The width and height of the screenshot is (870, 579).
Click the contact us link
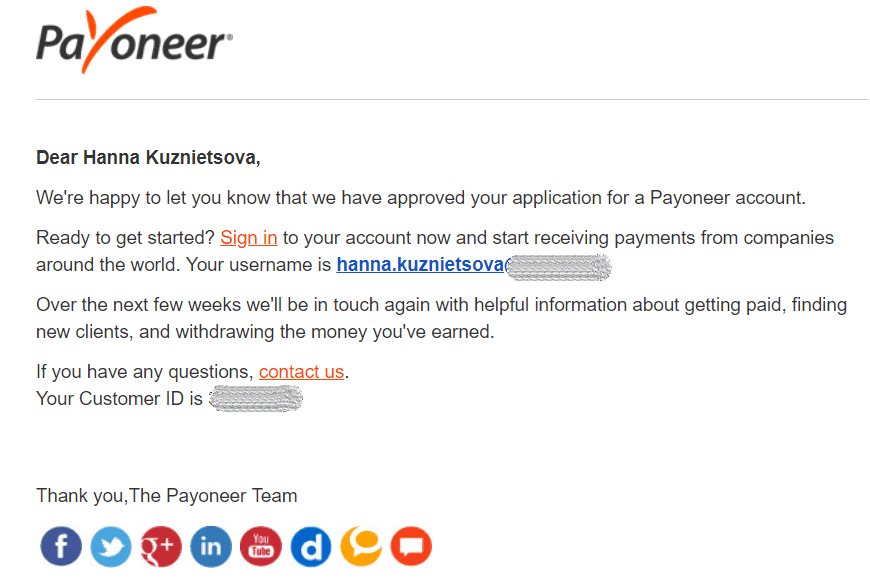point(301,371)
